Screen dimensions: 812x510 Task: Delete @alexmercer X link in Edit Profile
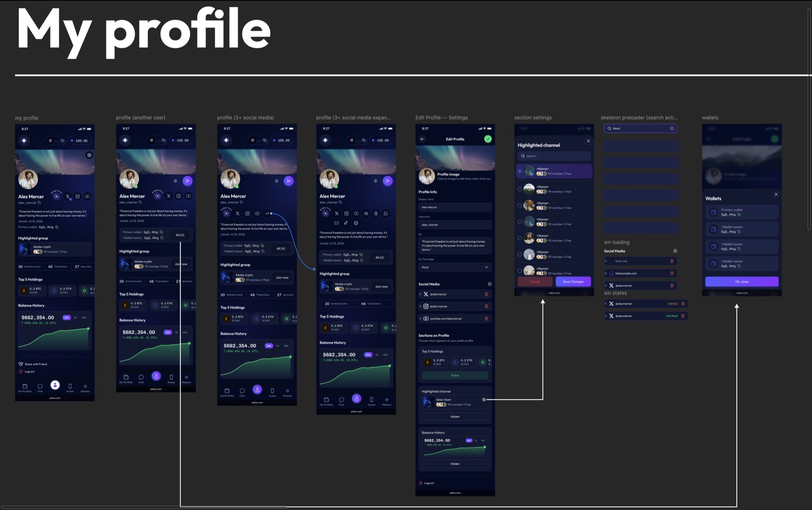[486, 294]
